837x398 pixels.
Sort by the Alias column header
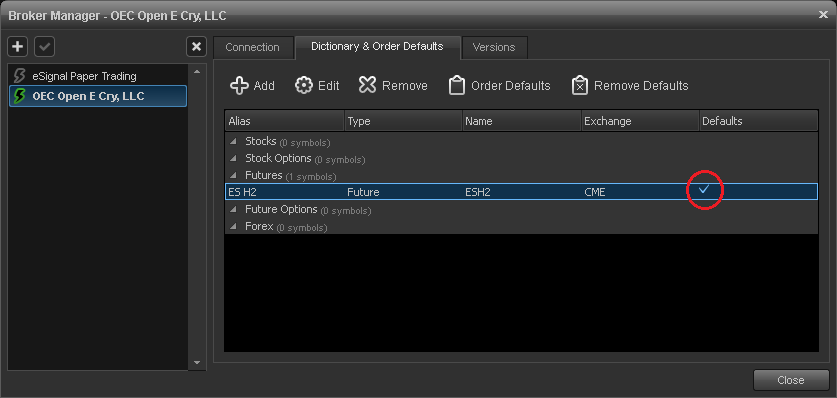284,121
